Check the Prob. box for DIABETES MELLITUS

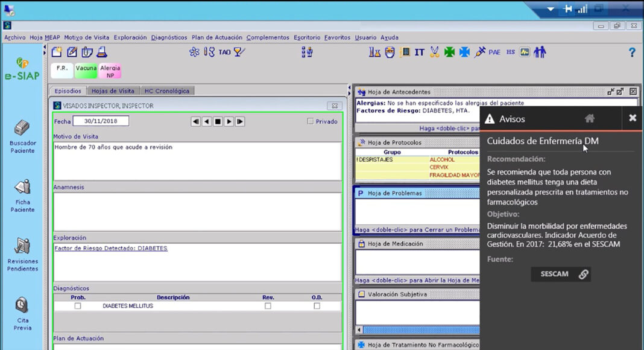77,306
